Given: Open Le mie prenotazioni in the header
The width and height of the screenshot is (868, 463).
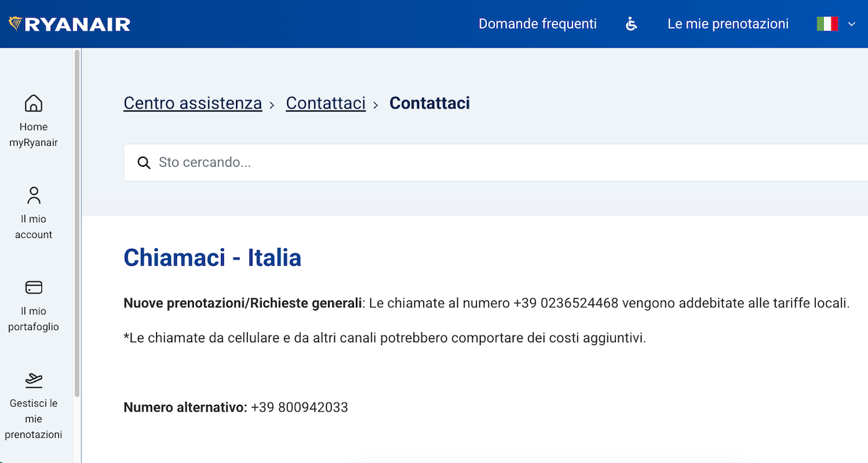Looking at the screenshot, I should [728, 24].
